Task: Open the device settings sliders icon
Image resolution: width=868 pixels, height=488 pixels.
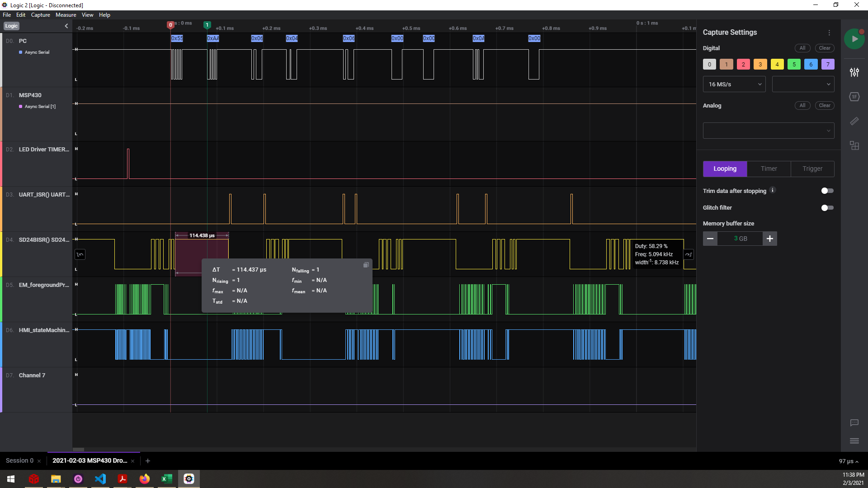Action: [x=854, y=72]
